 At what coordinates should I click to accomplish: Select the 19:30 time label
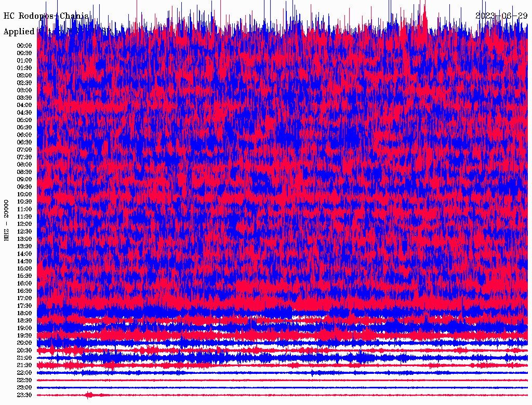[24, 335]
